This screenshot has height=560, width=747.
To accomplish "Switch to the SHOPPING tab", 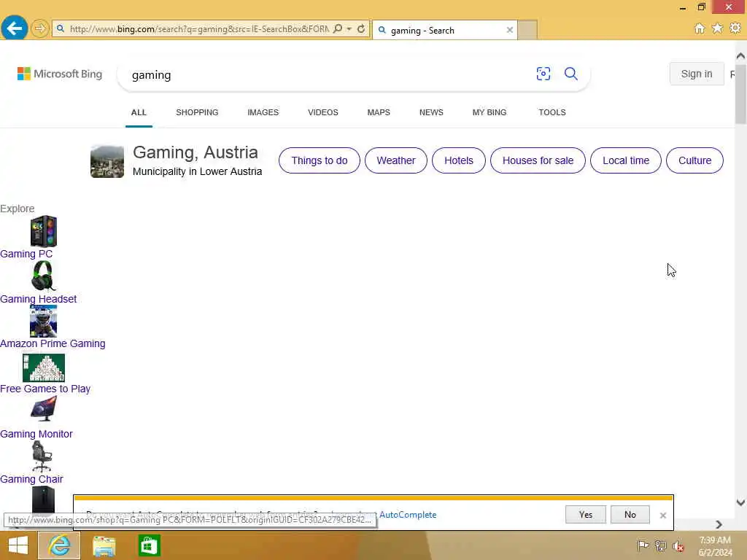I will 197,112.
